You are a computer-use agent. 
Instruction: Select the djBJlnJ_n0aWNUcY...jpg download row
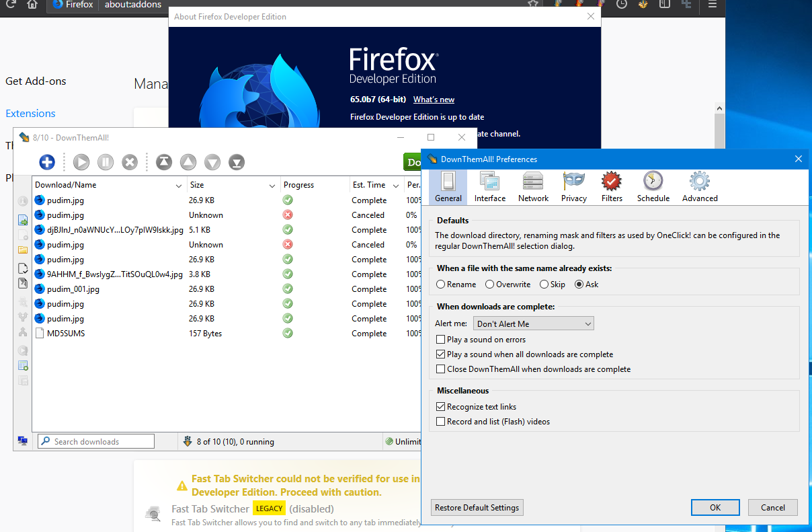click(226, 230)
